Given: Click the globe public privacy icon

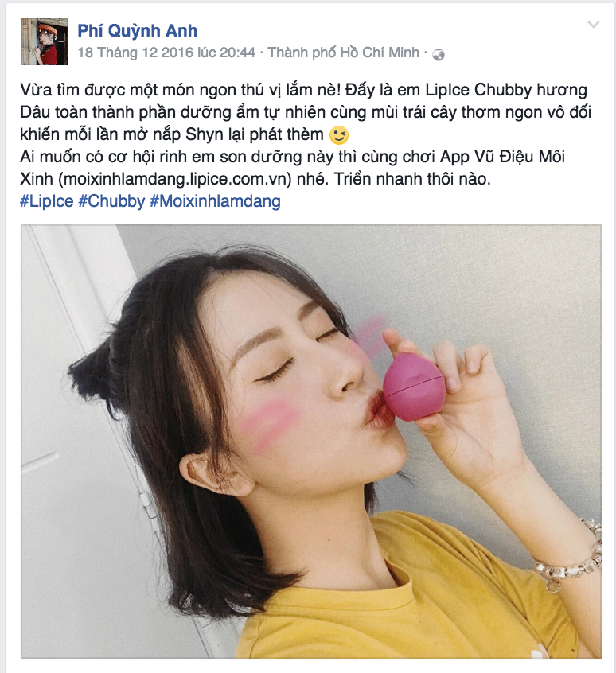Looking at the screenshot, I should [439, 55].
